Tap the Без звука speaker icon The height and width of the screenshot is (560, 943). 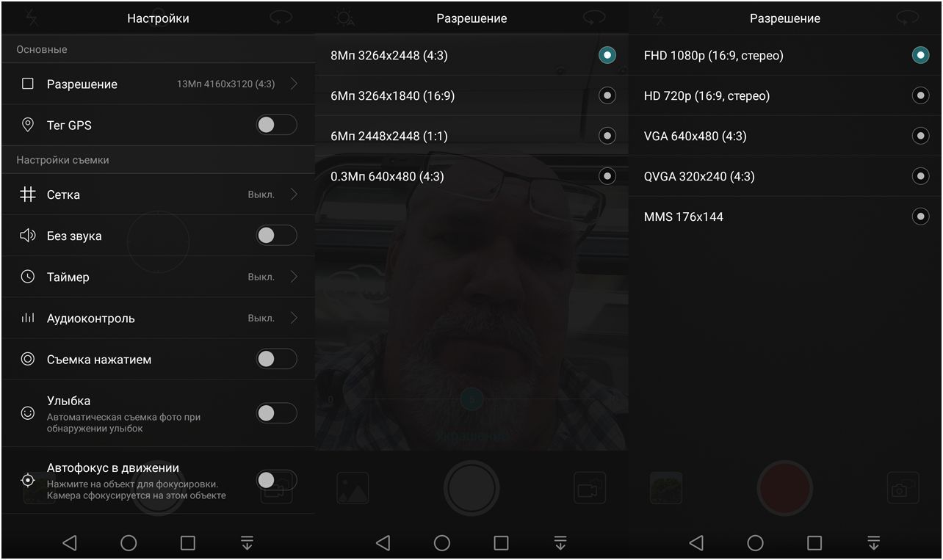click(28, 236)
